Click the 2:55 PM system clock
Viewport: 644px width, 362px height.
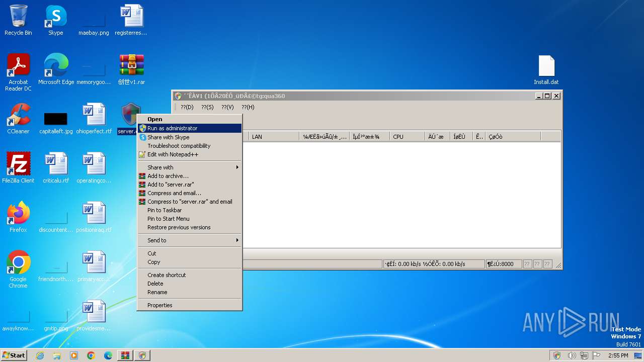618,355
